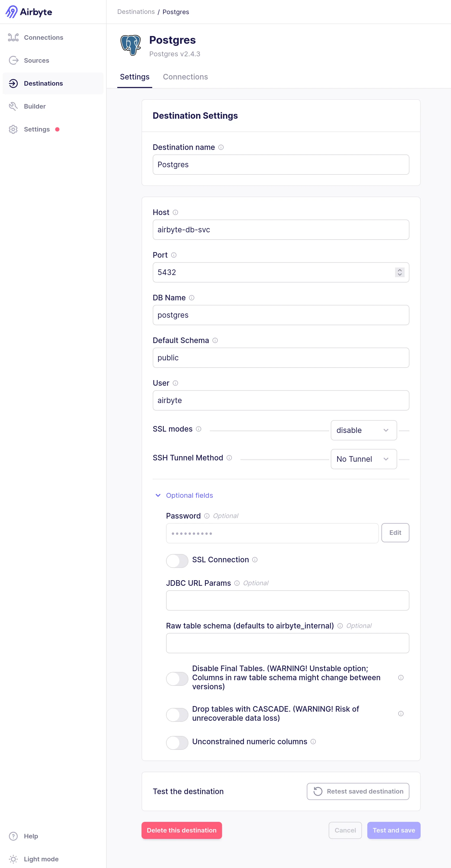This screenshot has height=868, width=451.
Task: Click the JDBC URL Params input
Action: pos(287,600)
